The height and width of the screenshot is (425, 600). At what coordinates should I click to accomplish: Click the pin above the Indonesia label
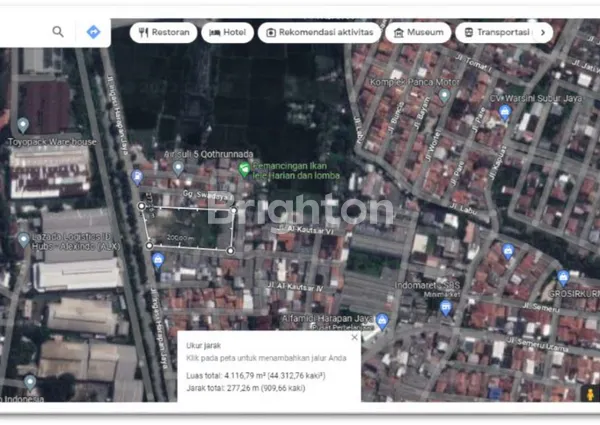pos(30,382)
